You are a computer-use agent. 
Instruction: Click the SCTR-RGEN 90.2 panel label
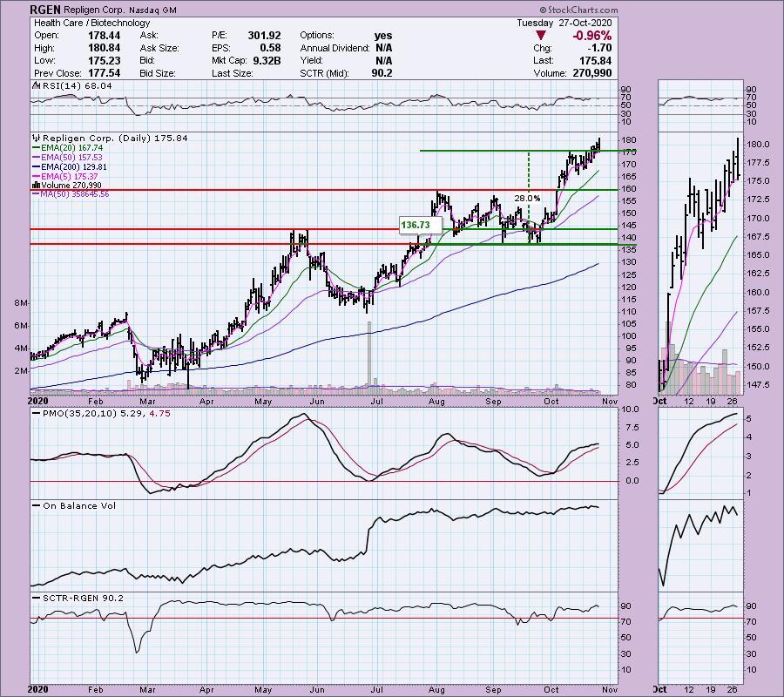(83, 598)
